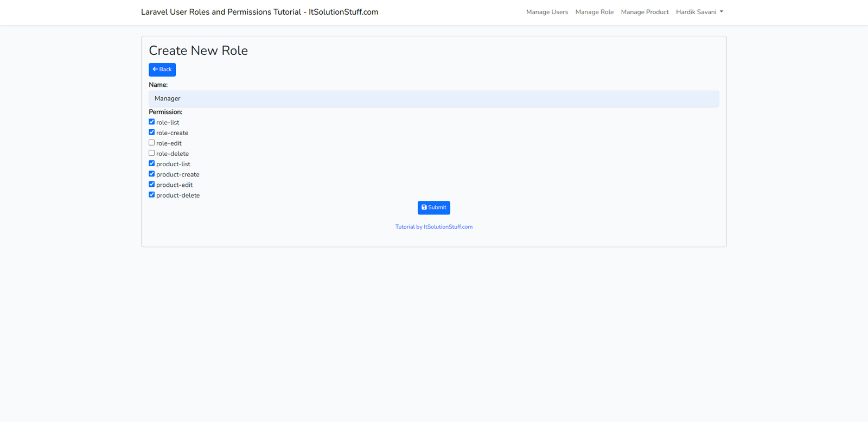Open the Hardik Savani user dropdown
Viewport: 868px width, 422px height.
click(699, 12)
